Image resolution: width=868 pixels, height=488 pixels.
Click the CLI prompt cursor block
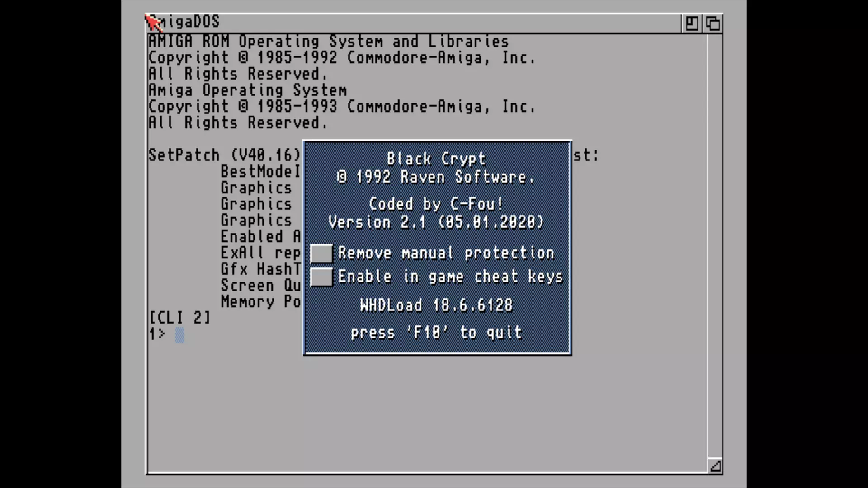coord(179,335)
